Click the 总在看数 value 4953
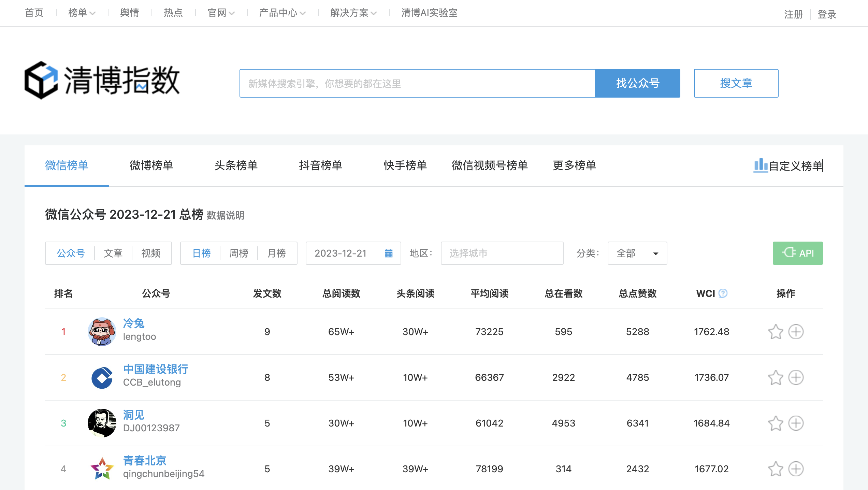 click(564, 423)
